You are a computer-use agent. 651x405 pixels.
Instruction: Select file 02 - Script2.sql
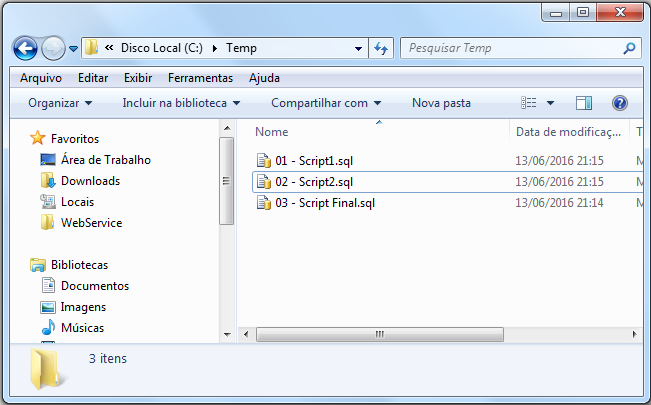[x=314, y=182]
